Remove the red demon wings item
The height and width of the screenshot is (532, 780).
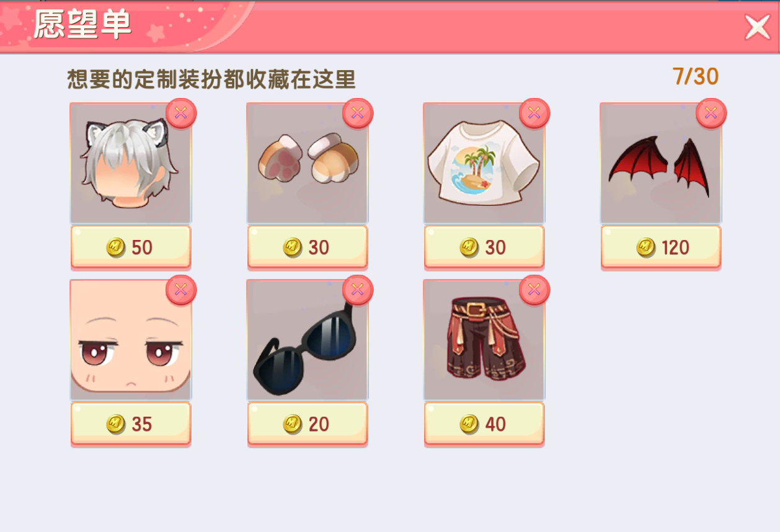pyautogui.click(x=711, y=113)
